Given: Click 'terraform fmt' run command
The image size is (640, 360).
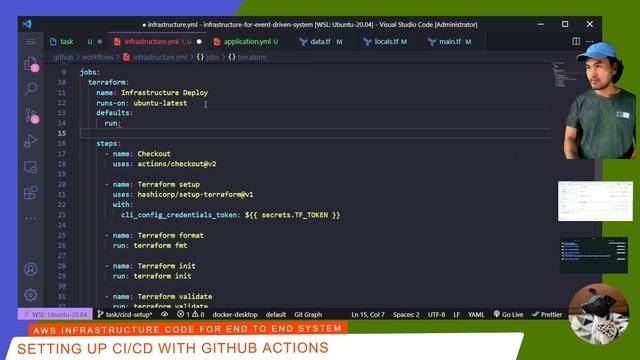Looking at the screenshot, I should pyautogui.click(x=160, y=246).
